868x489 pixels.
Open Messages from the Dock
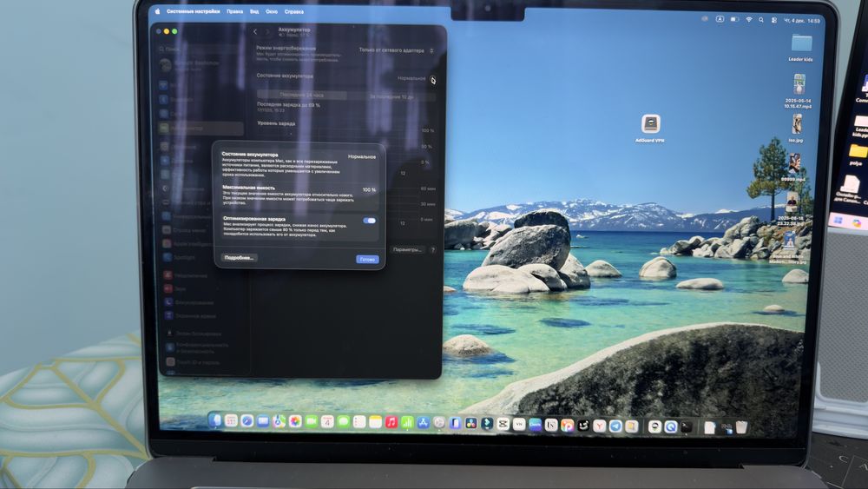point(343,422)
